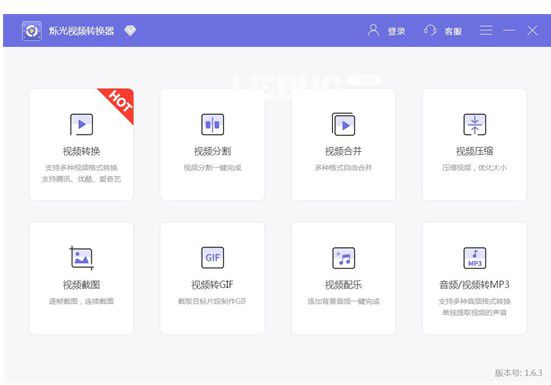Click the customer service headset icon
The width and height of the screenshot is (551, 385).
coord(430,31)
